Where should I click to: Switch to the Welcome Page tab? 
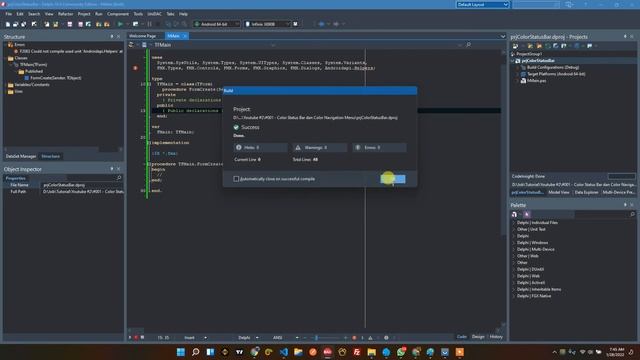pyautogui.click(x=142, y=36)
